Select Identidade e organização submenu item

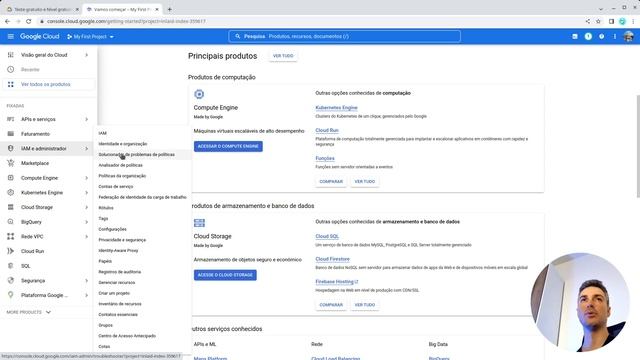(123, 144)
